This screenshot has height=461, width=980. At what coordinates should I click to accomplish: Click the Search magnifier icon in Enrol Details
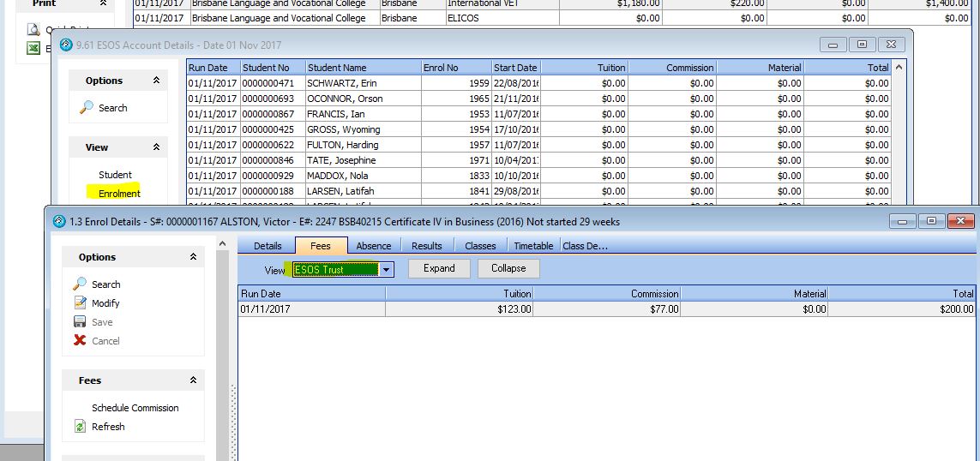pyautogui.click(x=80, y=284)
